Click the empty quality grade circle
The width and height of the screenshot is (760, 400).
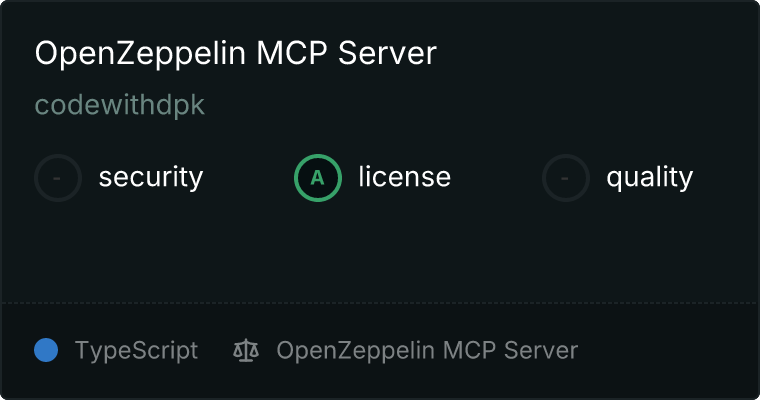tap(566, 178)
